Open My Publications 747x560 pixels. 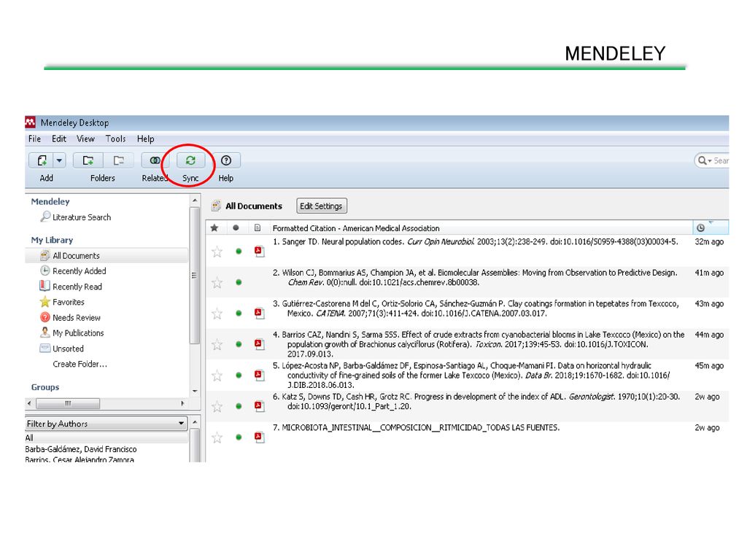[x=78, y=332]
